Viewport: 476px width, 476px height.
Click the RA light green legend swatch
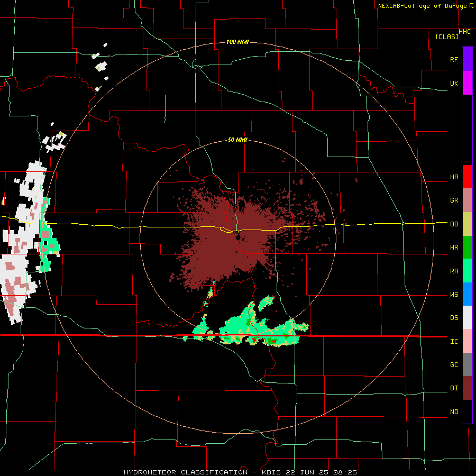tap(467, 271)
